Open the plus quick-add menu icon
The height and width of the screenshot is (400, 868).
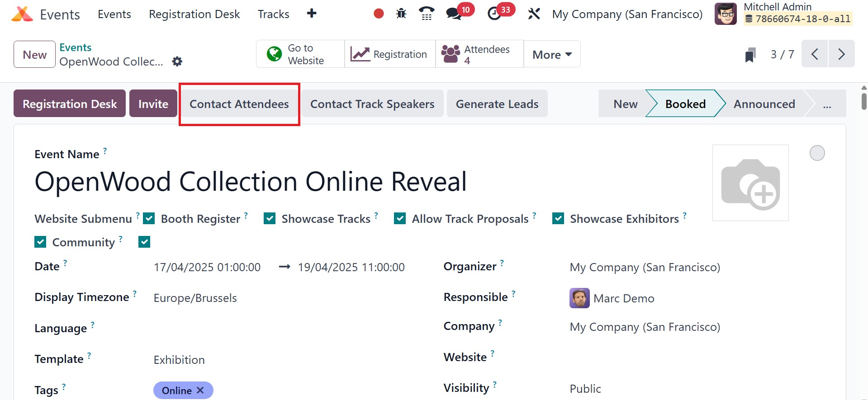311,14
